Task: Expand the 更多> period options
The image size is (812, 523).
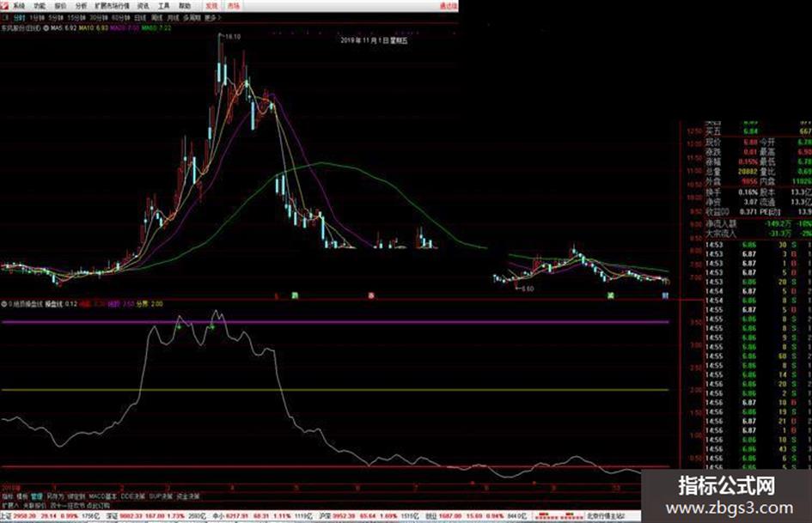Action: [x=212, y=18]
